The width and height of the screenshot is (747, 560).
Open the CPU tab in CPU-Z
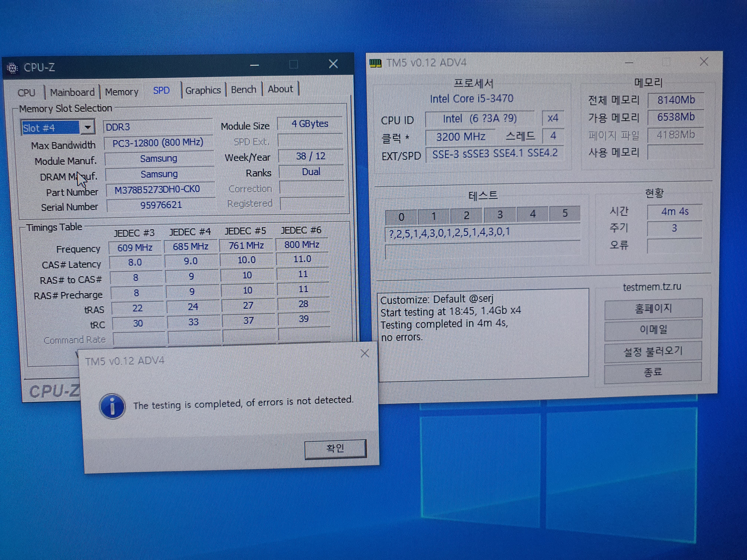click(x=27, y=92)
